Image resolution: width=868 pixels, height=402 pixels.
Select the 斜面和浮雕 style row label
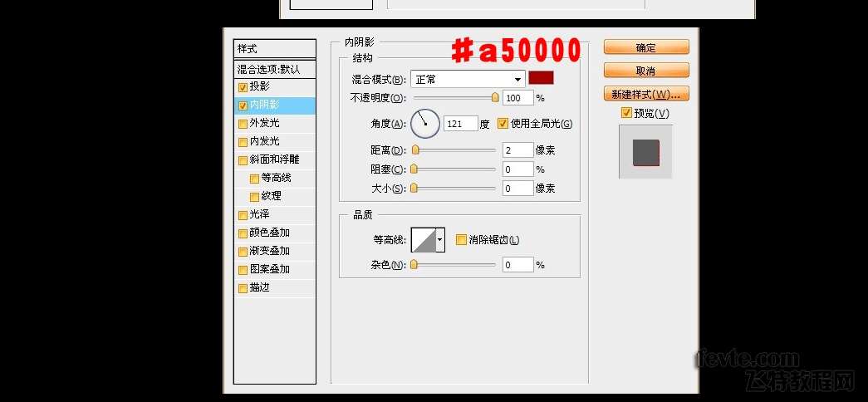pyautogui.click(x=275, y=160)
